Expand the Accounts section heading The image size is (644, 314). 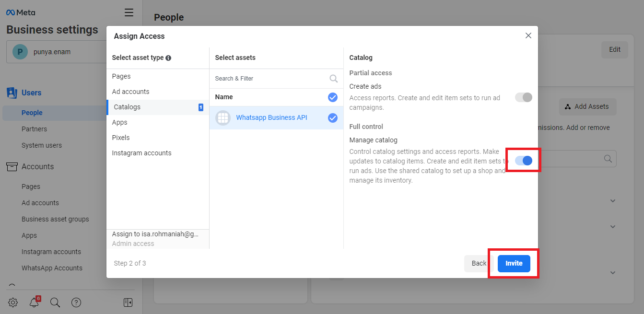(x=37, y=166)
